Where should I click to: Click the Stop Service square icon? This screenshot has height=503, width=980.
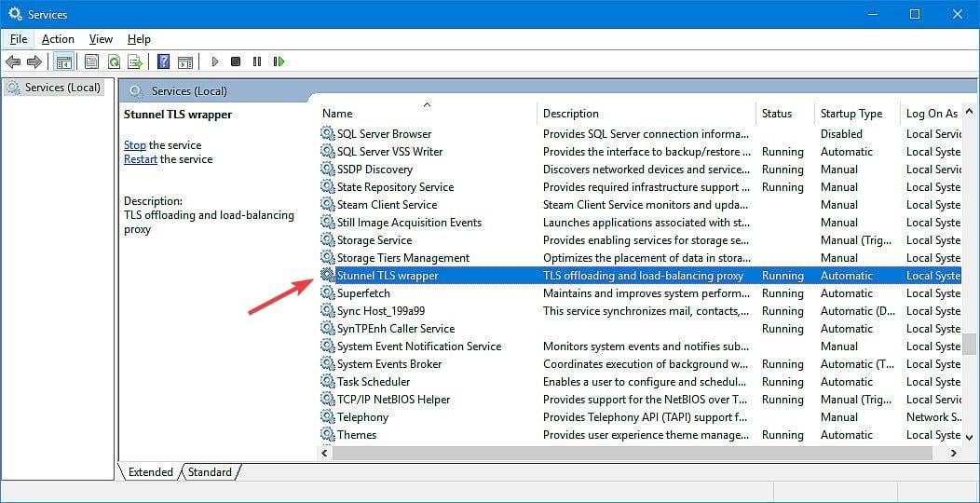click(x=236, y=61)
